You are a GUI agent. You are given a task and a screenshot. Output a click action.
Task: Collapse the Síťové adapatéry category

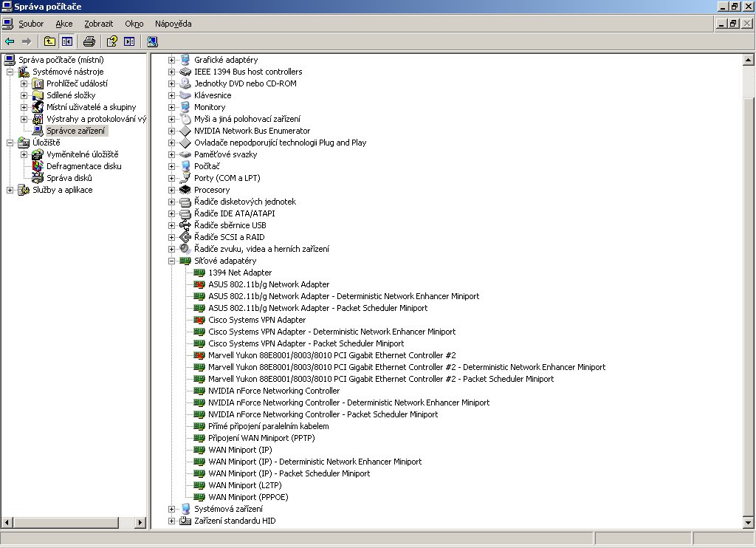tap(172, 261)
